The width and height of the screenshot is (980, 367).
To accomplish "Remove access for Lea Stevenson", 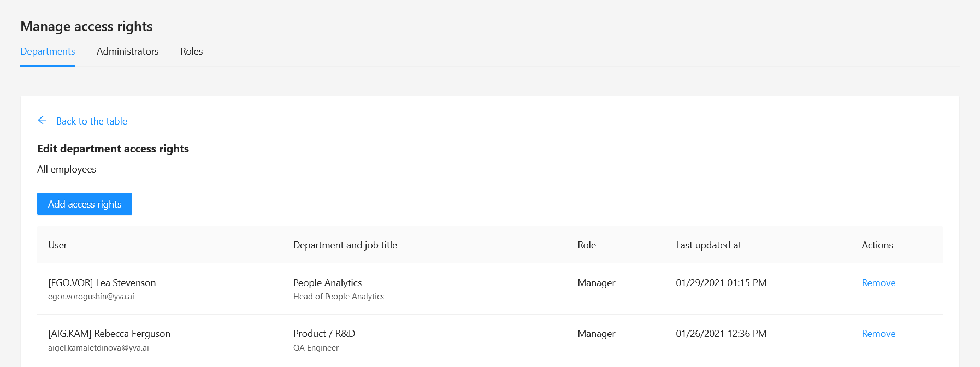I will [x=878, y=283].
